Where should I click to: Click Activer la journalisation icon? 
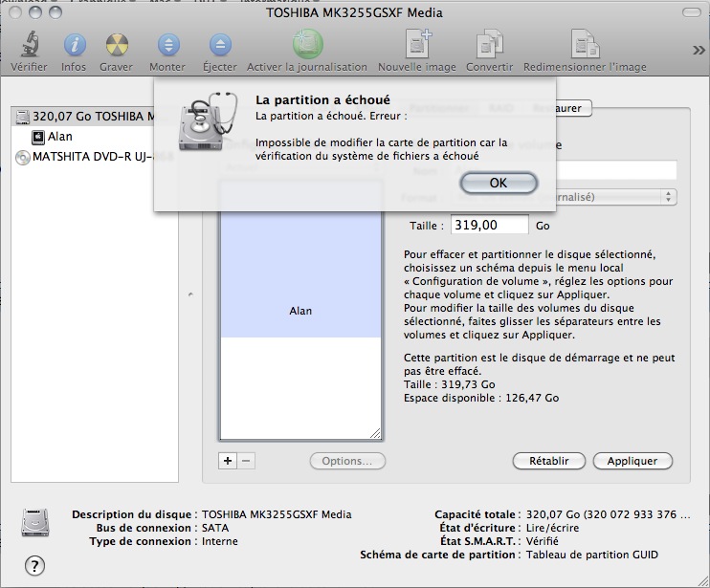307,44
